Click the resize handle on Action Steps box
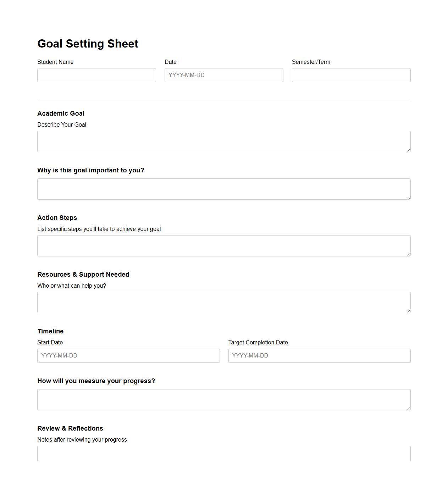This screenshot has height=504, width=448. 408,254
